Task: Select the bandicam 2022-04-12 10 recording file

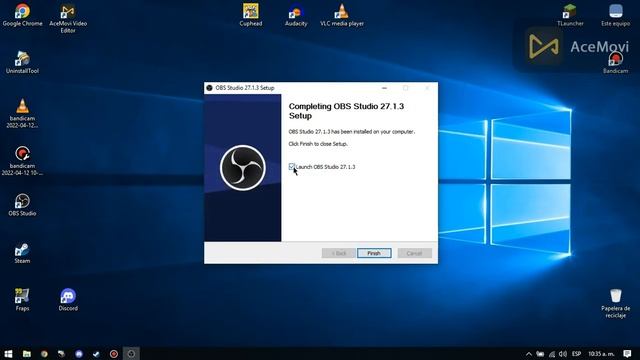Action: coord(22,161)
